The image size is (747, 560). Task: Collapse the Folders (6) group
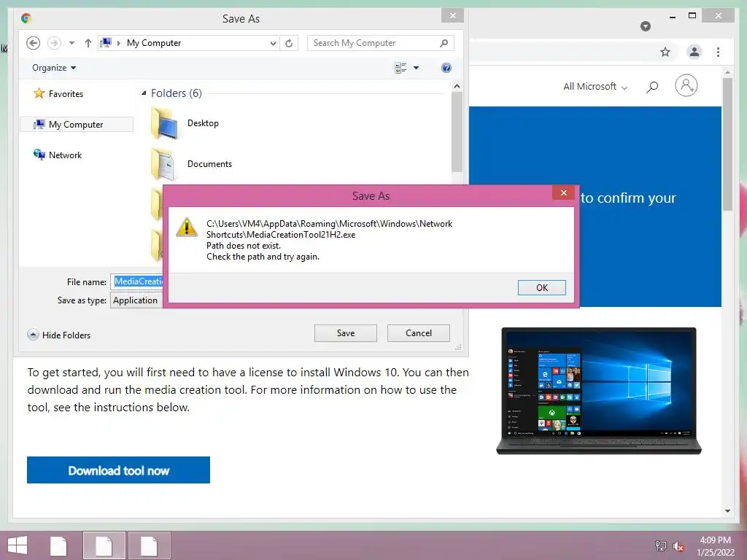click(144, 93)
